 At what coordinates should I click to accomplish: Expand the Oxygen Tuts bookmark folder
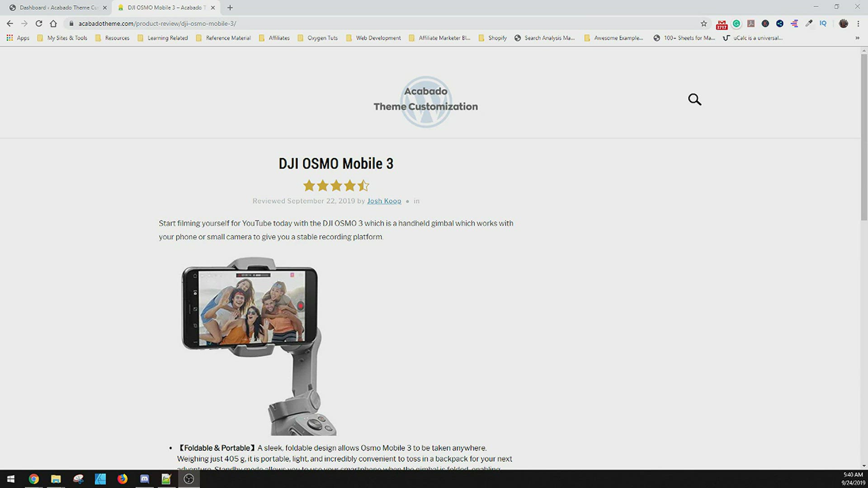[318, 38]
